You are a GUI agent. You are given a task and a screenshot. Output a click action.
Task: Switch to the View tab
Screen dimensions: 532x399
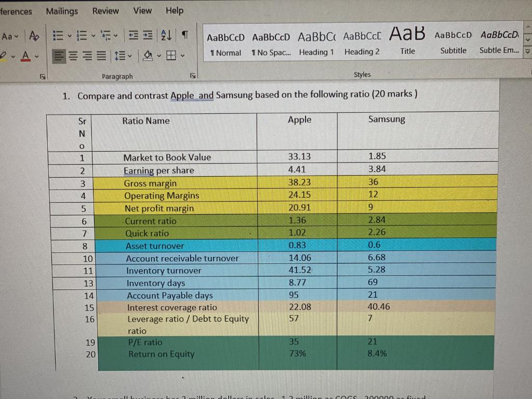coord(142,10)
